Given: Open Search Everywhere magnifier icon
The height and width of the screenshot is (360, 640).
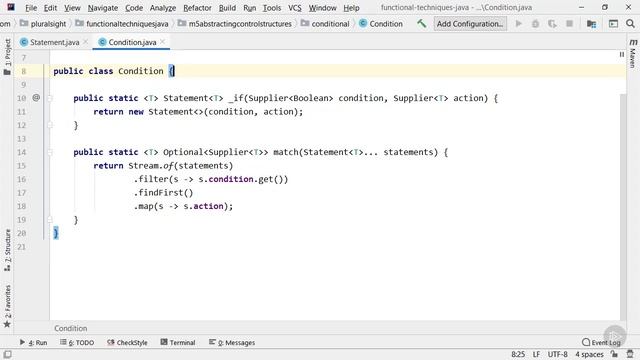Looking at the screenshot, I should (630, 24).
